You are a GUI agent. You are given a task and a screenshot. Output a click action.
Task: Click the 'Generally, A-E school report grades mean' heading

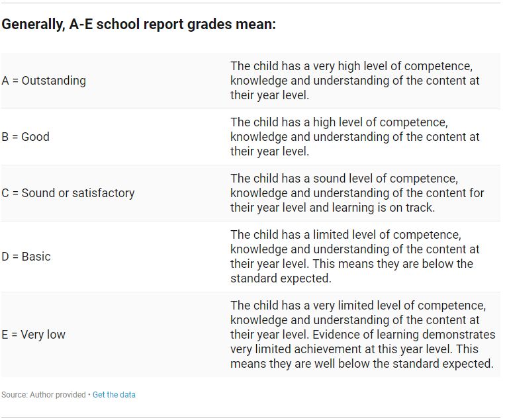coord(139,24)
